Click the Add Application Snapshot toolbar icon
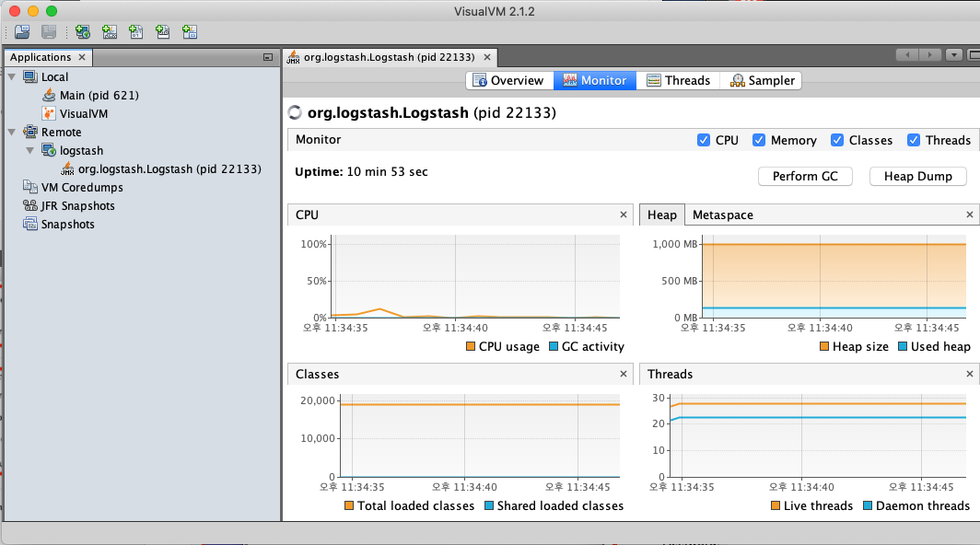This screenshot has height=545, width=980. point(190,31)
